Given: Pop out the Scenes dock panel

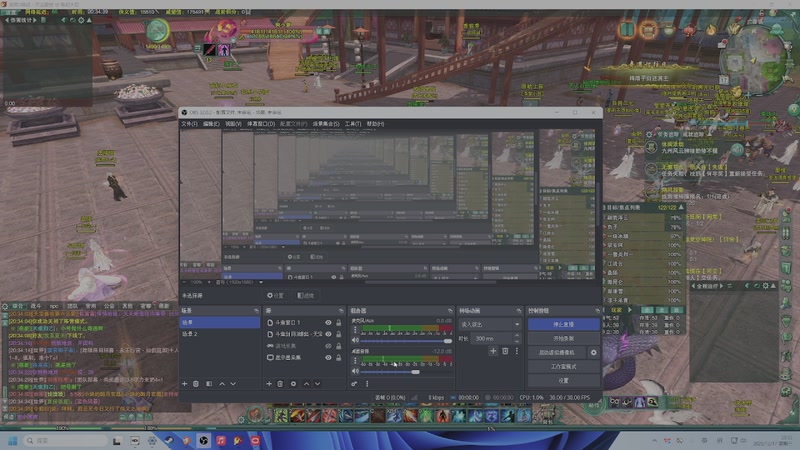Looking at the screenshot, I should pos(256,311).
